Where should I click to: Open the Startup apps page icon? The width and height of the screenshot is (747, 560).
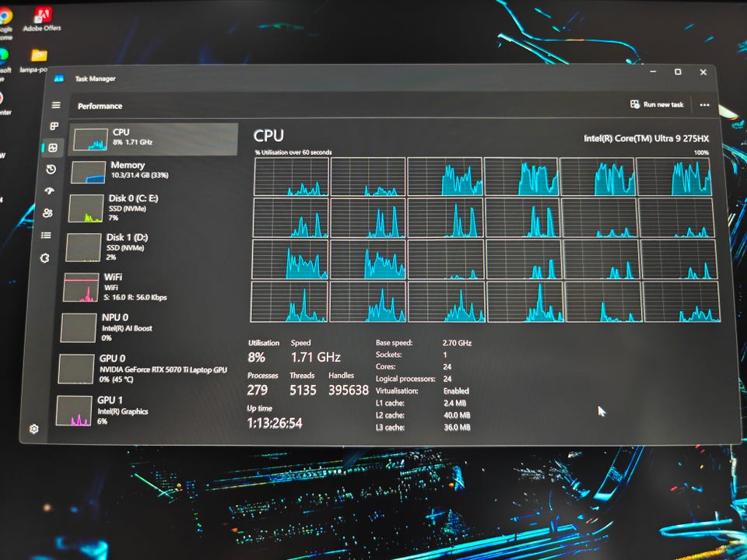50,191
